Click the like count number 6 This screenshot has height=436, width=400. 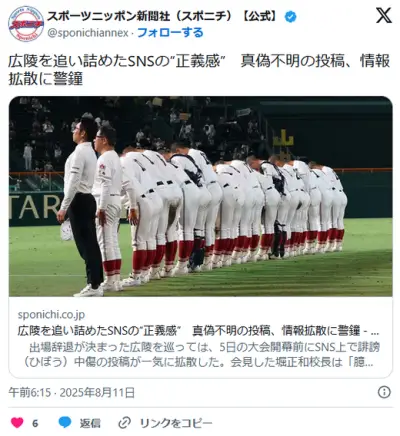[35, 423]
